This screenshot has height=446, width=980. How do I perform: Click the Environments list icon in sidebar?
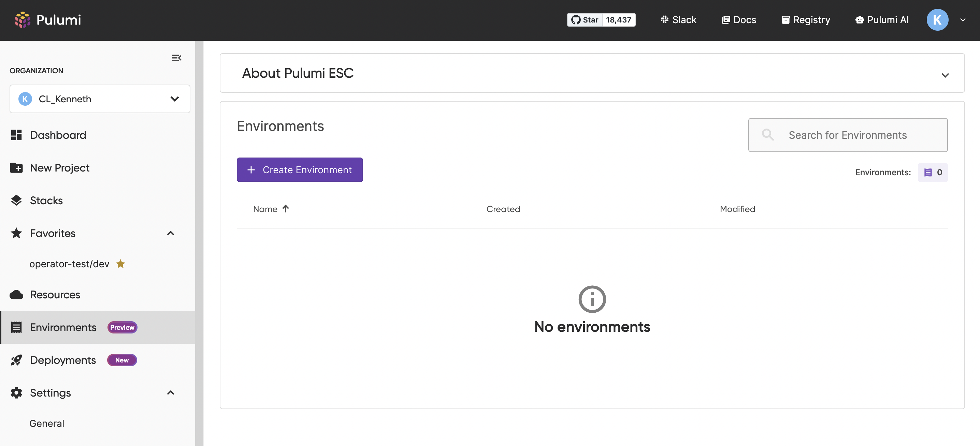pyautogui.click(x=16, y=327)
